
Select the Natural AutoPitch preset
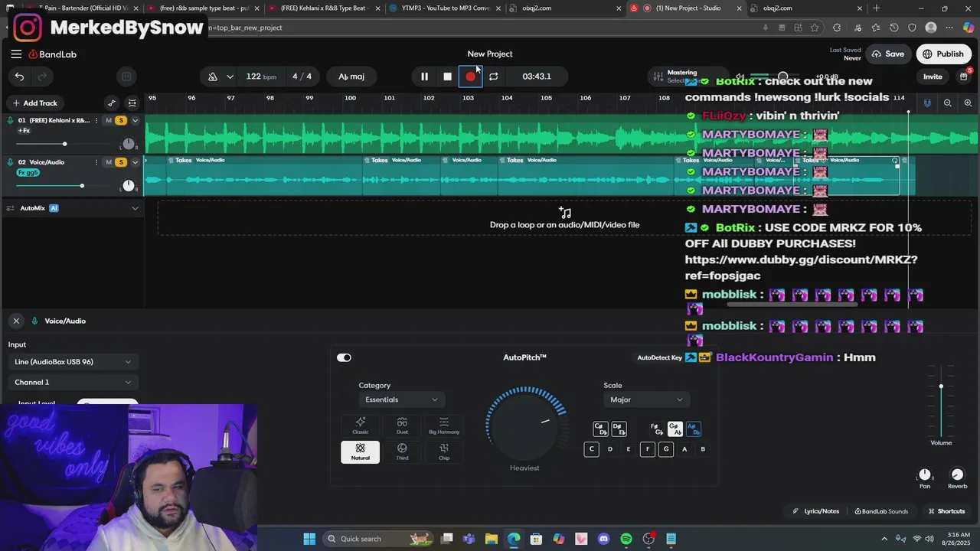coord(360,452)
